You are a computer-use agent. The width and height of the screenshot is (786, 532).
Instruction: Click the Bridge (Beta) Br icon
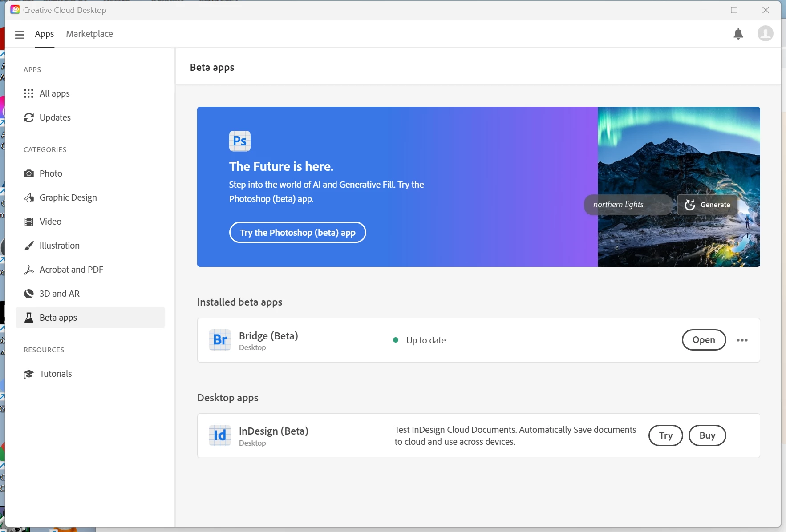(x=220, y=340)
